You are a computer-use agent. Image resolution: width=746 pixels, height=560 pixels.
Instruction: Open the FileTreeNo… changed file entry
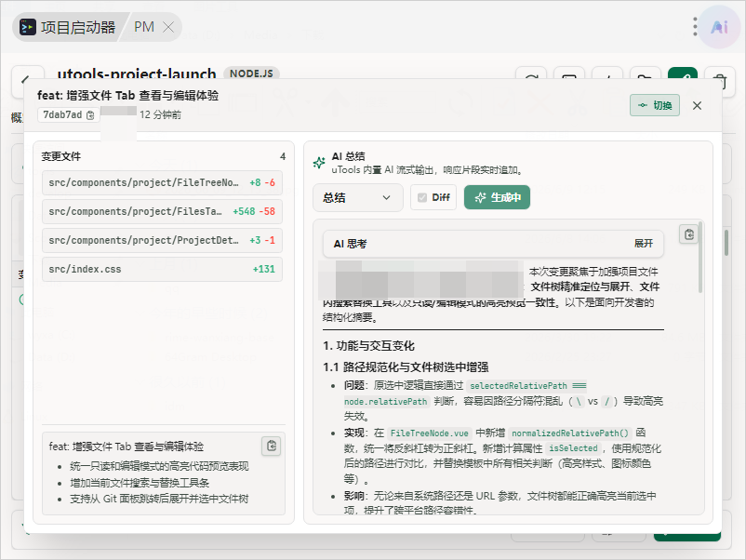click(162, 182)
